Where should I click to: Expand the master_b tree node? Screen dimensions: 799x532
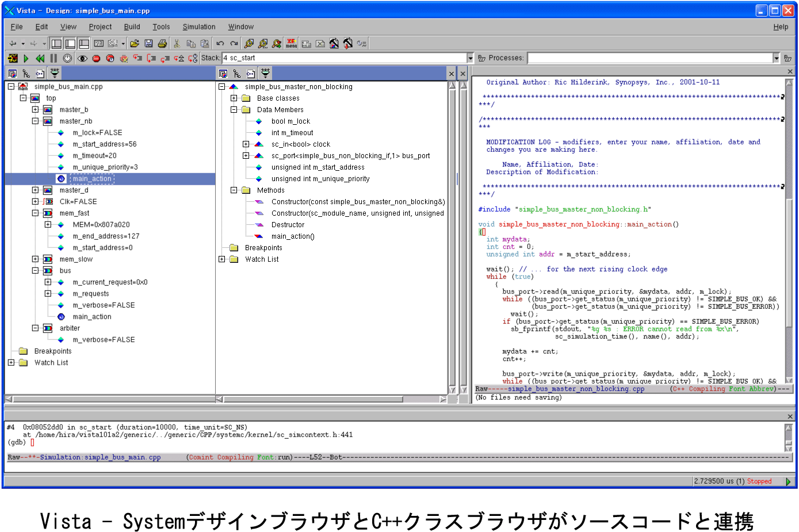(x=35, y=109)
